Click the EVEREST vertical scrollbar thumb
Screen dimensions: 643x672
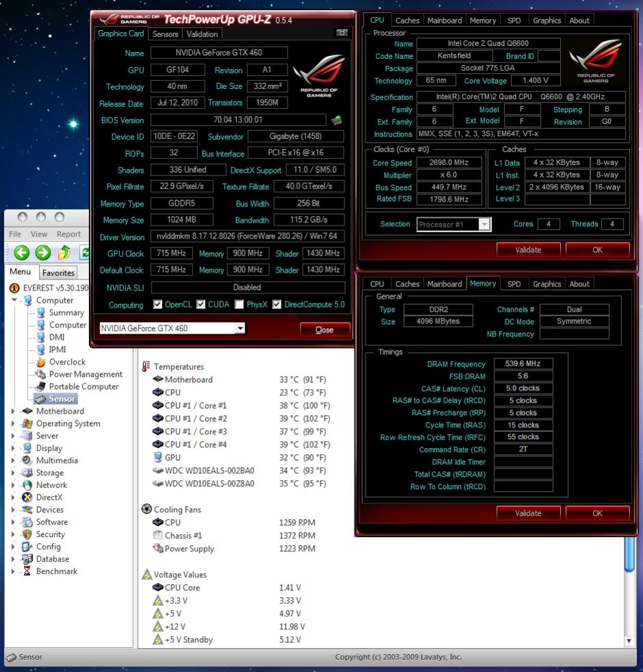(x=629, y=554)
